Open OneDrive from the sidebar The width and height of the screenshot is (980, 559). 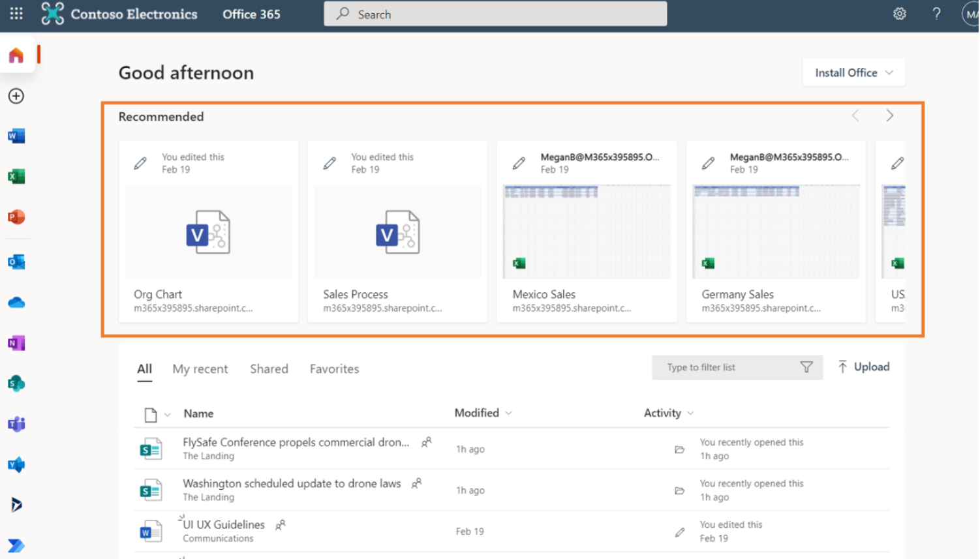tap(16, 301)
